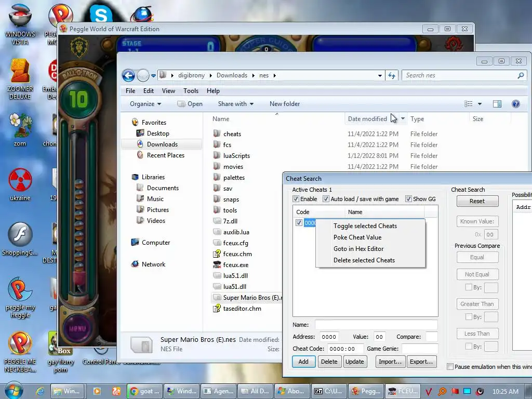Expand the breadcrumb arrow after Downloads

pyautogui.click(x=253, y=75)
